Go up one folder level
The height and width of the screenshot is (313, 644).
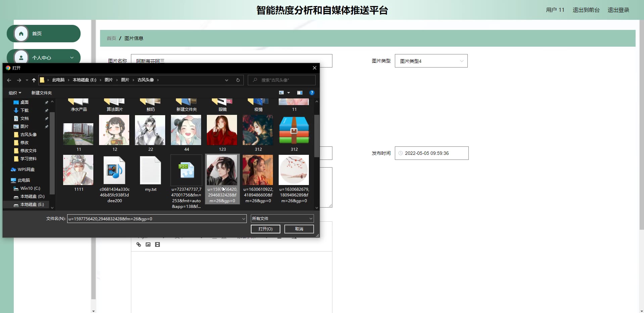(x=34, y=80)
